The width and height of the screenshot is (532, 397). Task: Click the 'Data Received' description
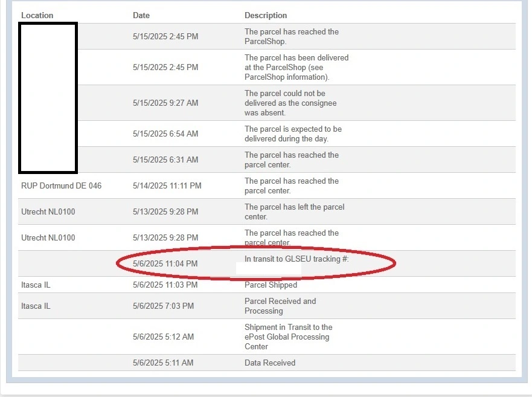coord(270,363)
